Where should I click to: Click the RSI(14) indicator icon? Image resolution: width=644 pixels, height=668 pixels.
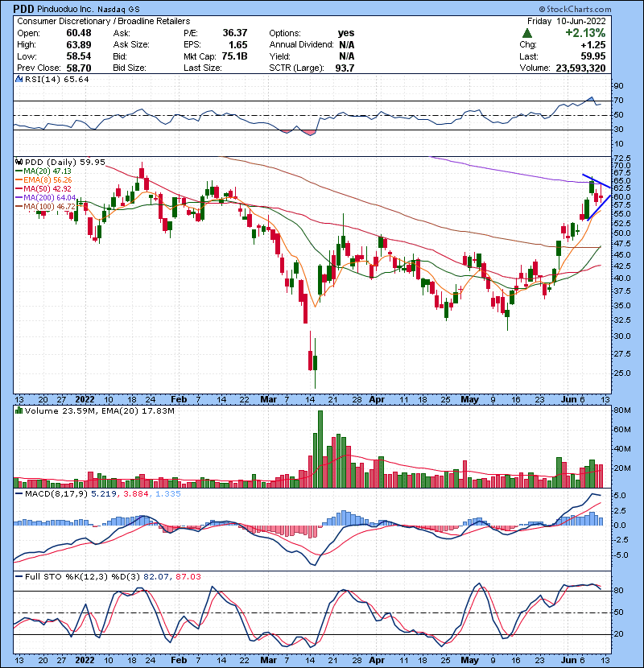coord(19,79)
